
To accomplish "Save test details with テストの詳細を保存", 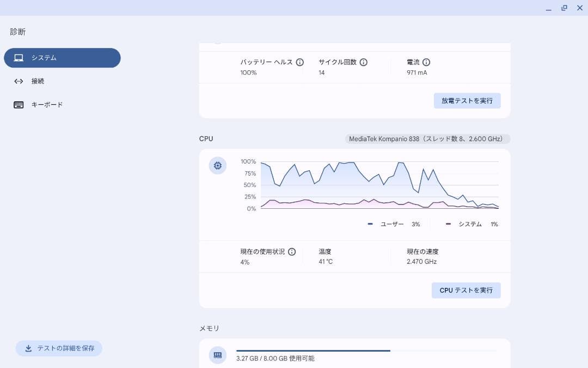I will click(x=59, y=348).
